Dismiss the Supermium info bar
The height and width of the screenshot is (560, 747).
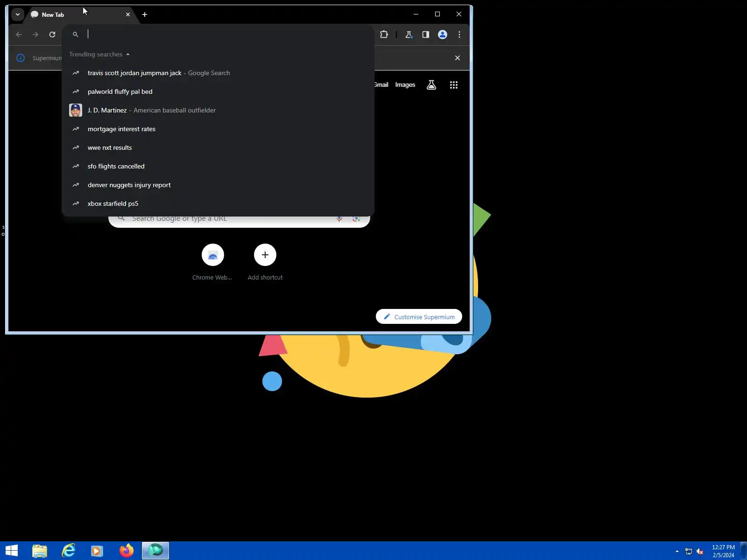point(458,58)
